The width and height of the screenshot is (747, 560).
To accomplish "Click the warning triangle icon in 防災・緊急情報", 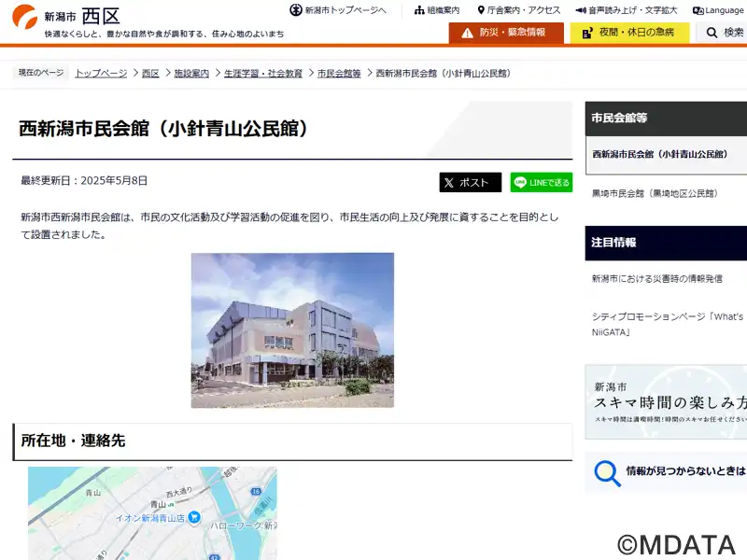I will tap(468, 33).
